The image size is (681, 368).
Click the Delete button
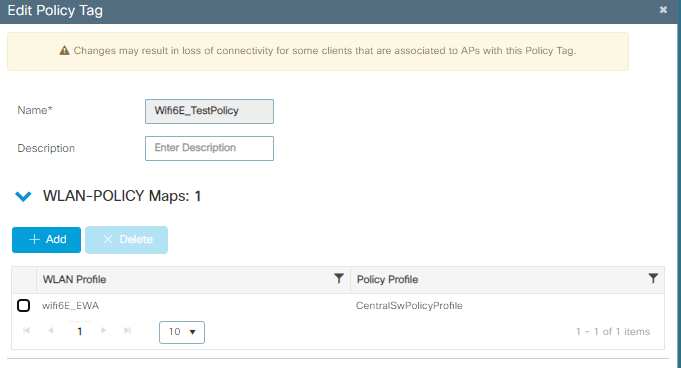[x=126, y=239]
